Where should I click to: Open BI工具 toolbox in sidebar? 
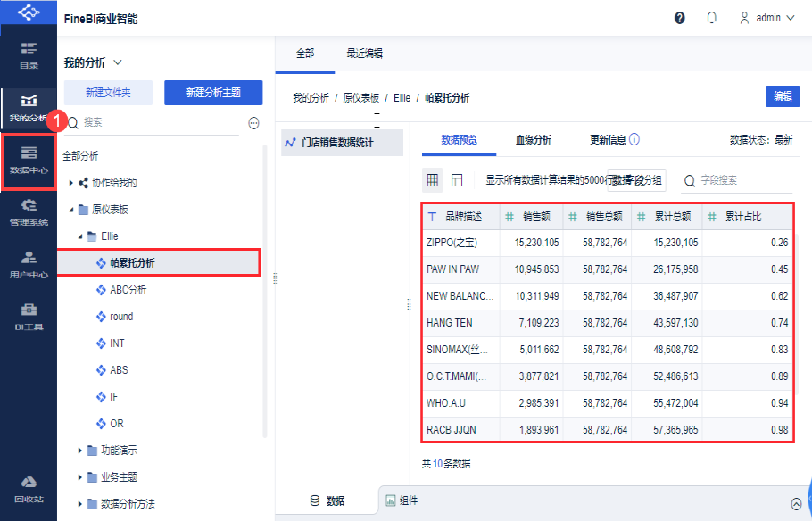point(29,317)
